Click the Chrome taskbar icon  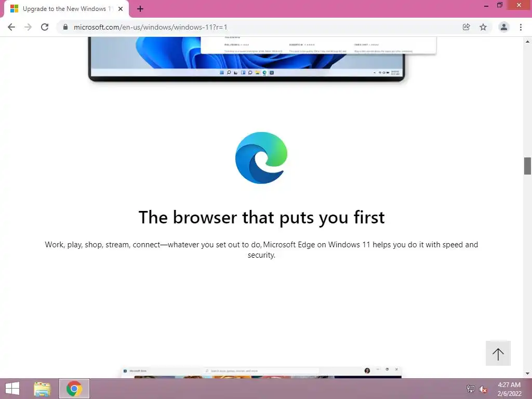coord(74,389)
